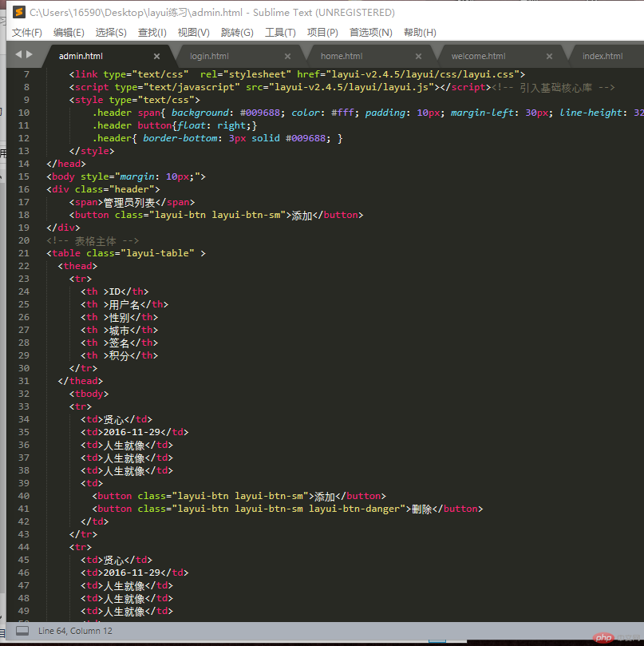Screen dimensions: 644x646
Task: Click the th line containing 城市
Action: [x=120, y=330]
